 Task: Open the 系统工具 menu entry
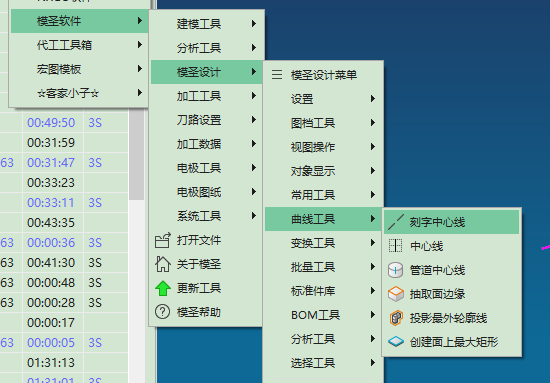point(207,216)
